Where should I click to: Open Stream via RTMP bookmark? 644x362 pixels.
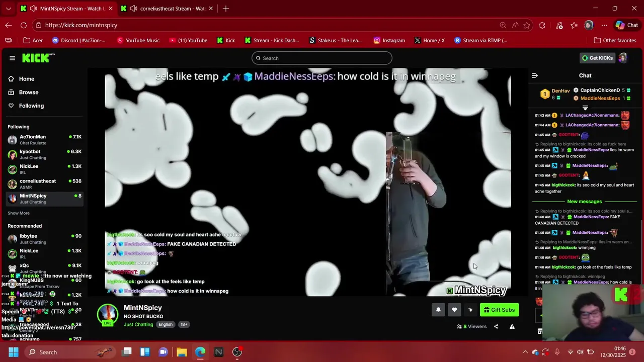point(480,40)
